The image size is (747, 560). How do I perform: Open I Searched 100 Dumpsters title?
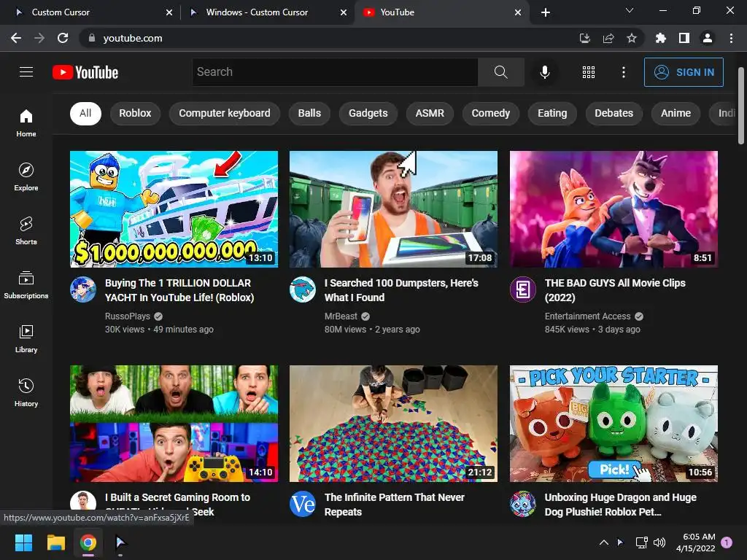pos(402,290)
